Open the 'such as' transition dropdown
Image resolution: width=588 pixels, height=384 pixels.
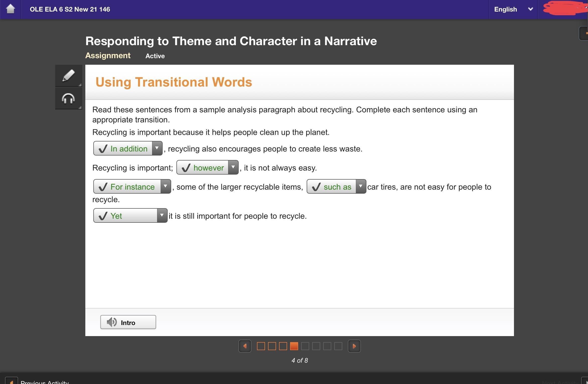(x=361, y=186)
